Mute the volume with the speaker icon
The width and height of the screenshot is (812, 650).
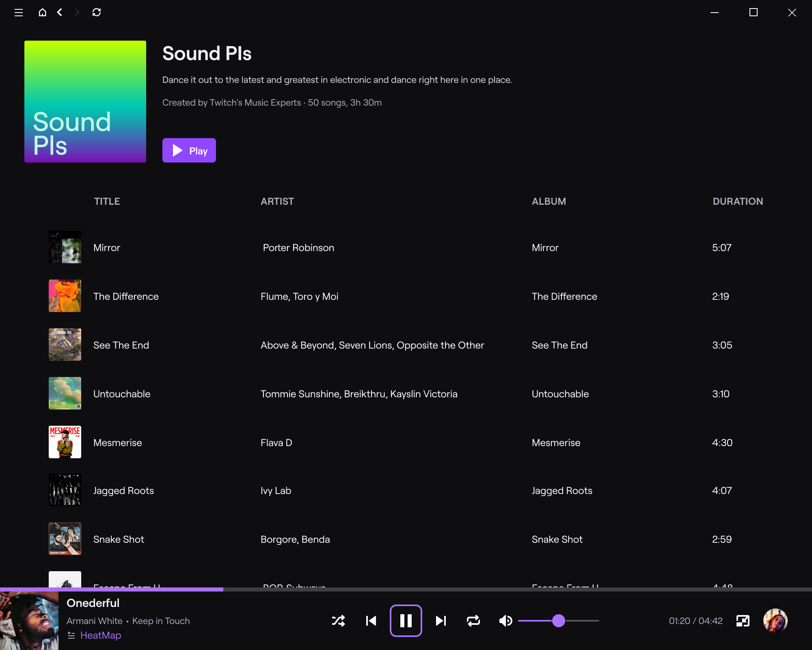pyautogui.click(x=505, y=621)
